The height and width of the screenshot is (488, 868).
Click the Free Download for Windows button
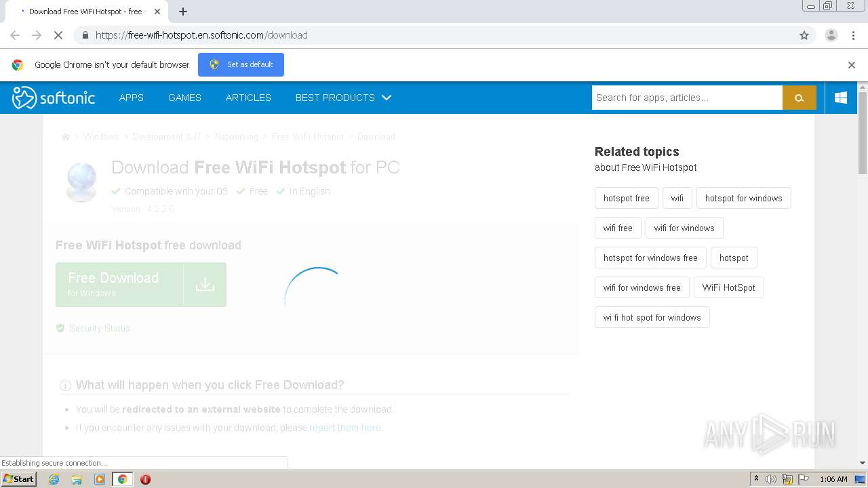coord(141,285)
